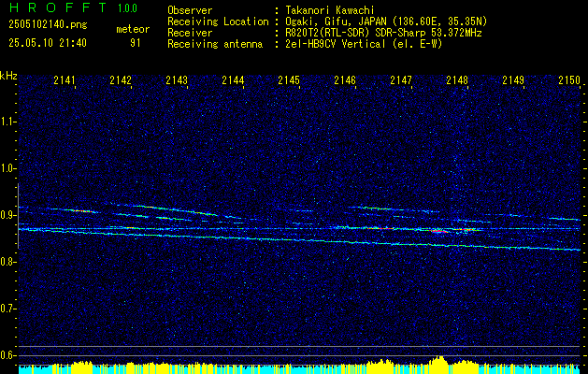Click time marker 2147
The width and height of the screenshot is (588, 374).
(x=401, y=79)
